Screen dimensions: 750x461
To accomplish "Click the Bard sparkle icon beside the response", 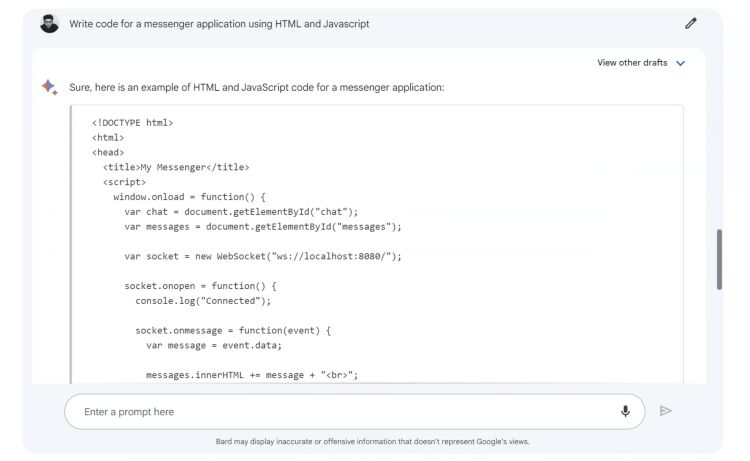I will (48, 87).
